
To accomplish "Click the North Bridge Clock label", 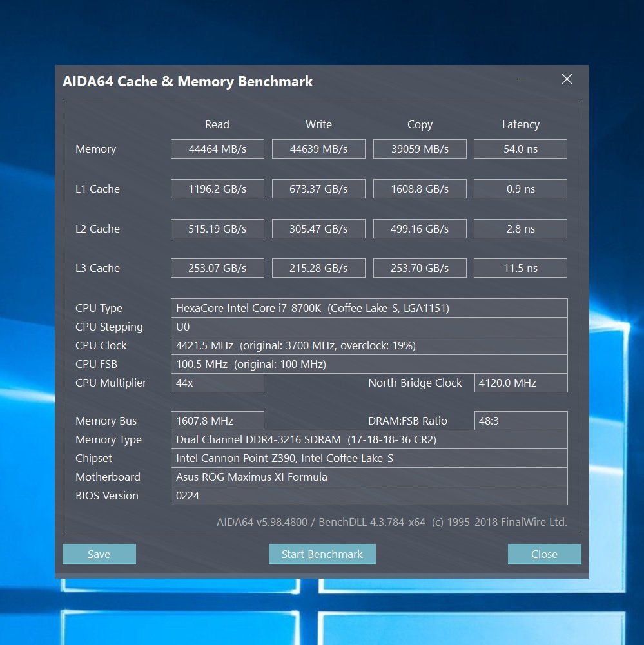I will click(x=415, y=383).
